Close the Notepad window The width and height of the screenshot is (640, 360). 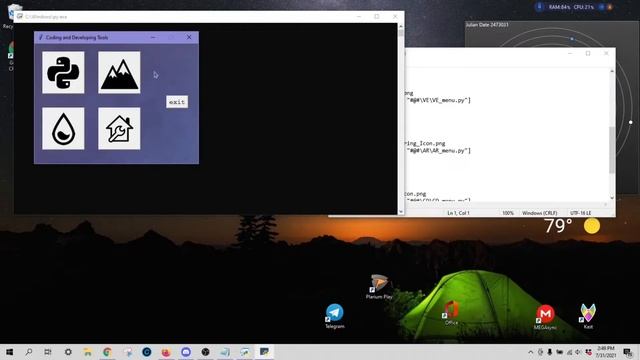coord(606,53)
